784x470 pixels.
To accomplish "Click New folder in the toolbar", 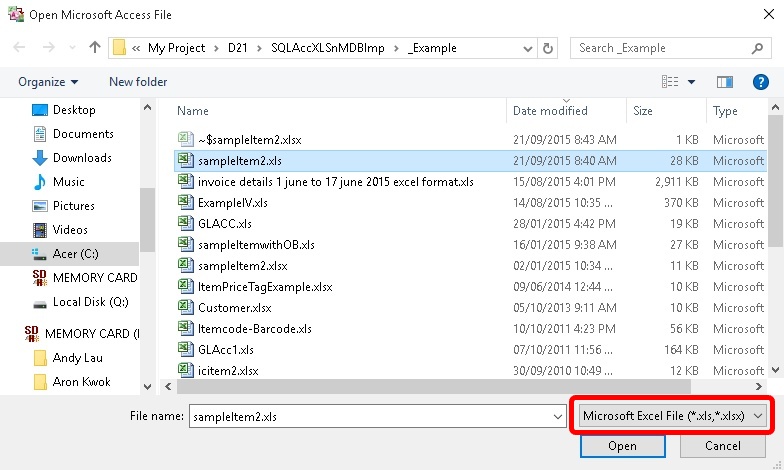I will click(x=138, y=82).
